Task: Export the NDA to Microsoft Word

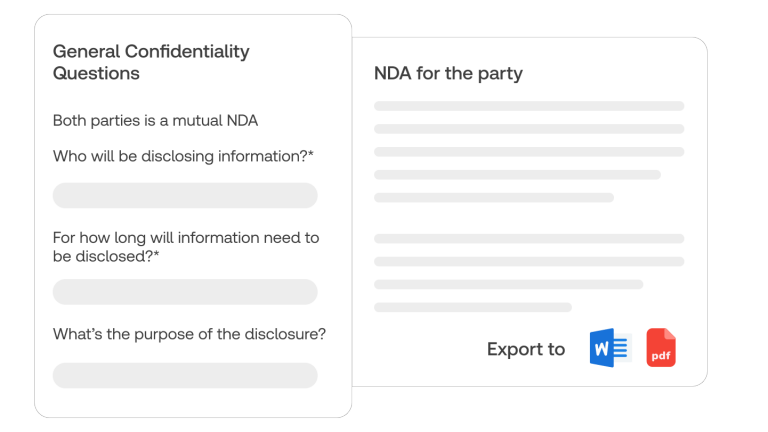Action: tap(609, 348)
